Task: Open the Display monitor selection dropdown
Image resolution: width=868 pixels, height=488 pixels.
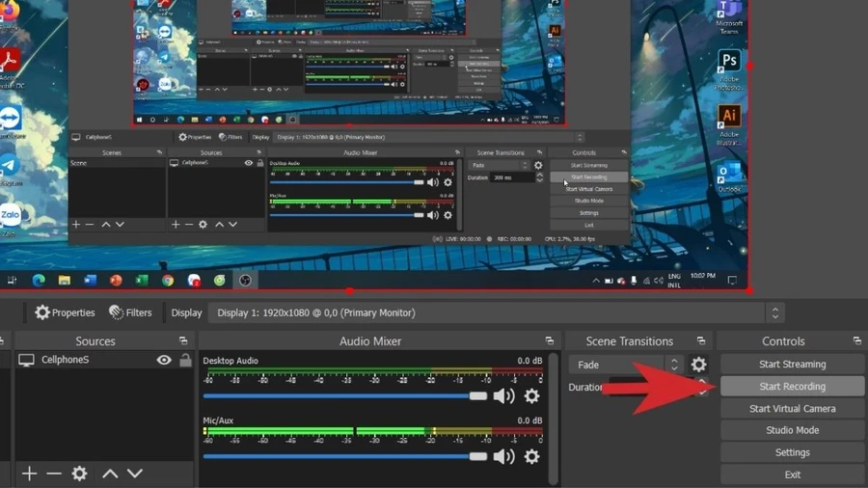Action: tap(496, 313)
